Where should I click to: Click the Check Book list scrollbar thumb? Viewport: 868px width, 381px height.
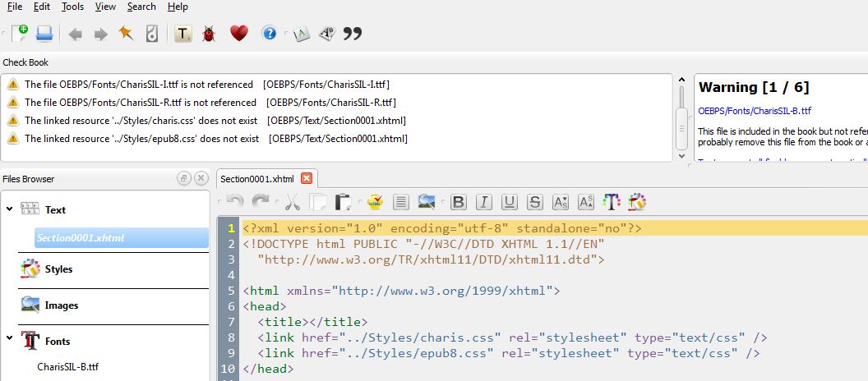681,128
